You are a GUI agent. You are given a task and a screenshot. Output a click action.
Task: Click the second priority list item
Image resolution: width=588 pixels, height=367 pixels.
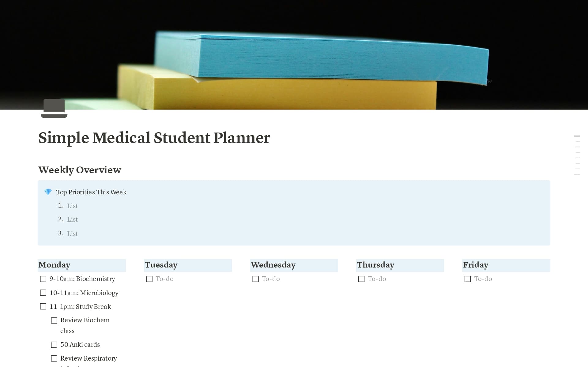(x=73, y=219)
